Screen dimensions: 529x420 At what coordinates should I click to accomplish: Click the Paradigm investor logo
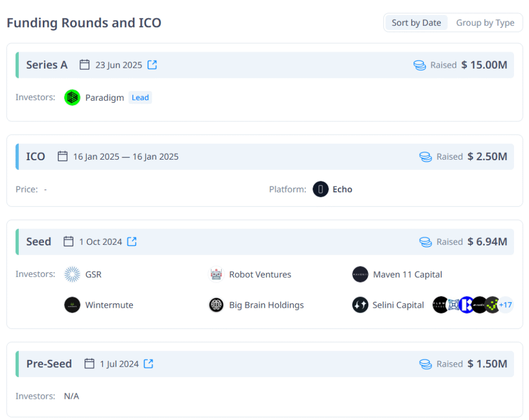click(x=72, y=98)
